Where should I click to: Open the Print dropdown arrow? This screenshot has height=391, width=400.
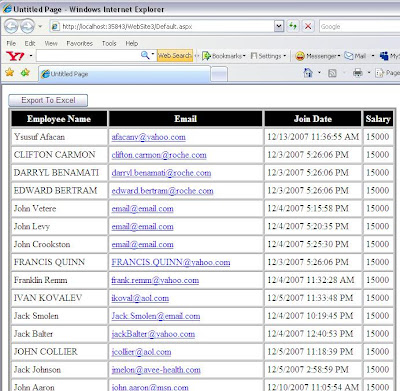click(369, 73)
